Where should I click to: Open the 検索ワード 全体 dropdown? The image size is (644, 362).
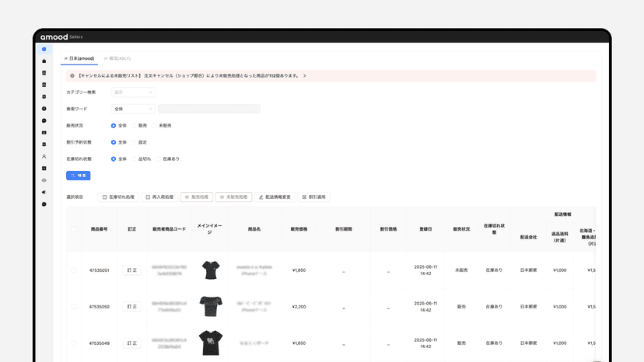(133, 109)
